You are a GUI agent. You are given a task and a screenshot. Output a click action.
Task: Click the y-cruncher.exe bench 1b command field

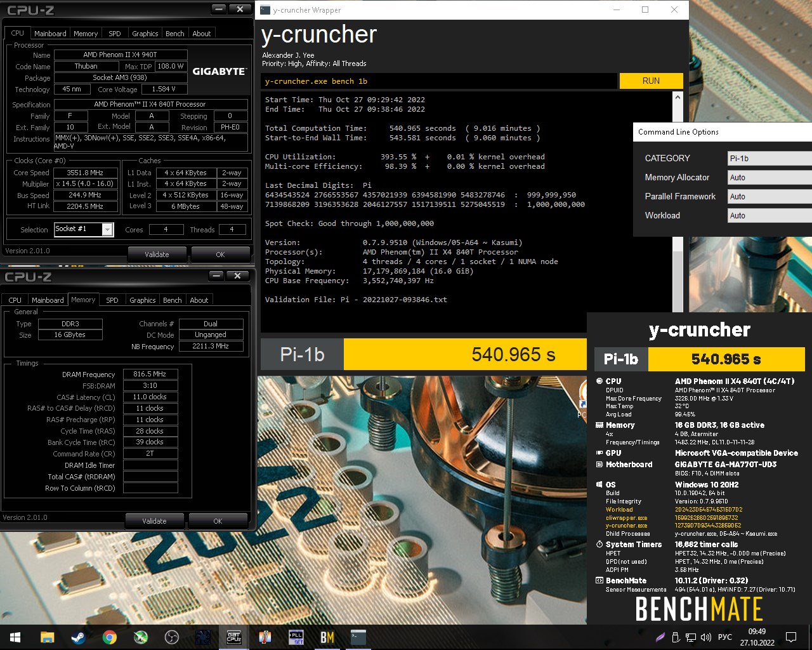pyautogui.click(x=439, y=81)
